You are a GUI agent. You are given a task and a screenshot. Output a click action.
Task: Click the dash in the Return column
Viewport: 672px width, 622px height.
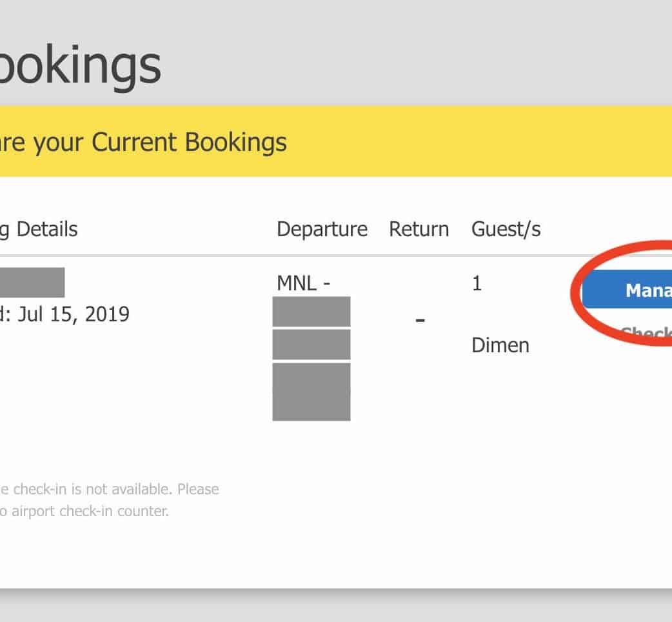(x=420, y=319)
